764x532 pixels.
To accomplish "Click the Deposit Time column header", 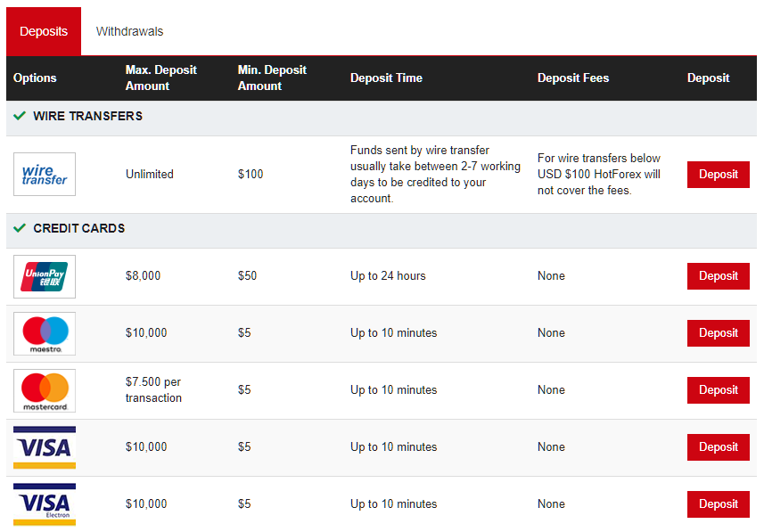I will coord(386,78).
